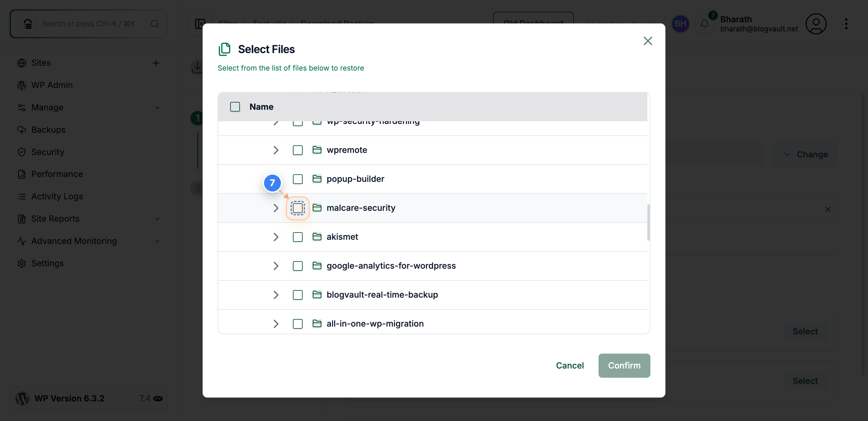Check the malcare-security folder checkbox

(297, 208)
